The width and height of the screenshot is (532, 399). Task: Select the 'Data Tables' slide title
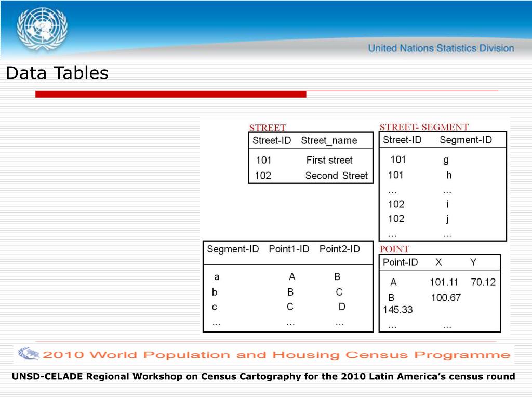pos(57,73)
